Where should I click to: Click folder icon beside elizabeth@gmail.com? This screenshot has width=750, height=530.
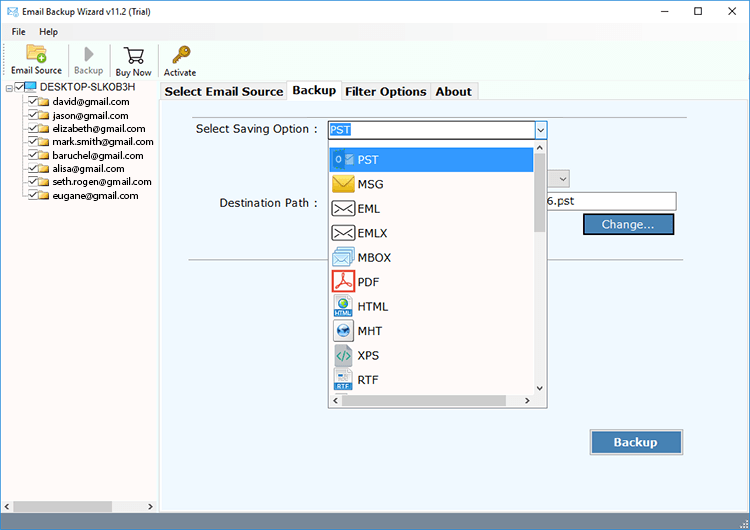pyautogui.click(x=44, y=129)
